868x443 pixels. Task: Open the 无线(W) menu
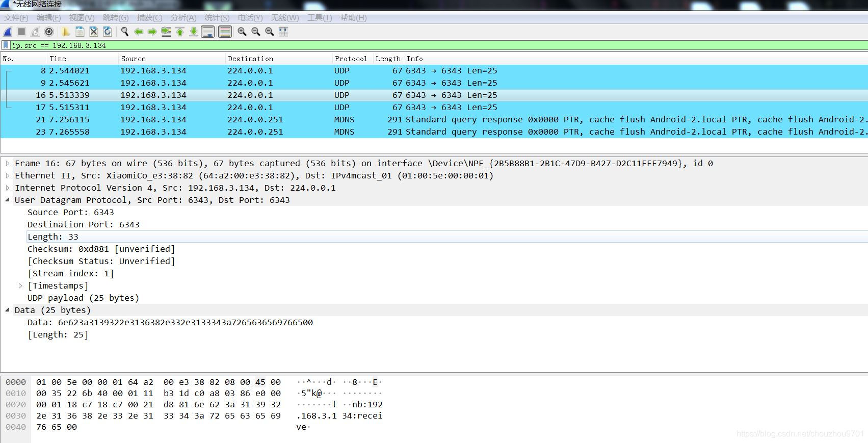click(x=285, y=18)
